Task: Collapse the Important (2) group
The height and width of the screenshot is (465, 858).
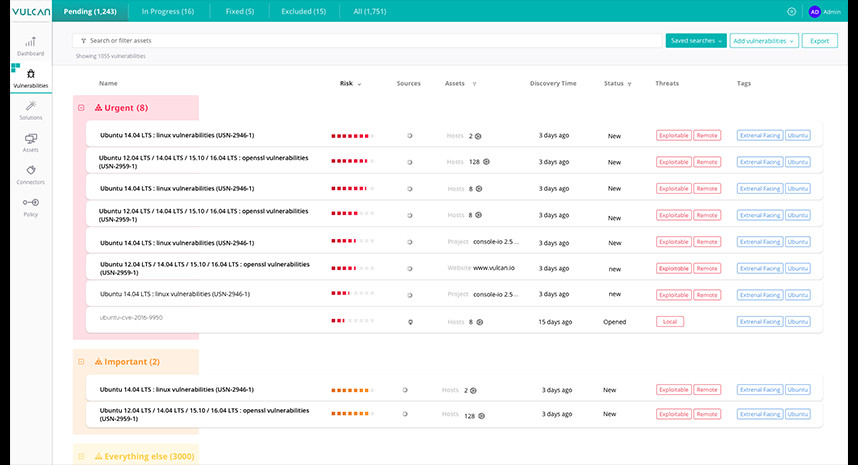Action: click(81, 362)
